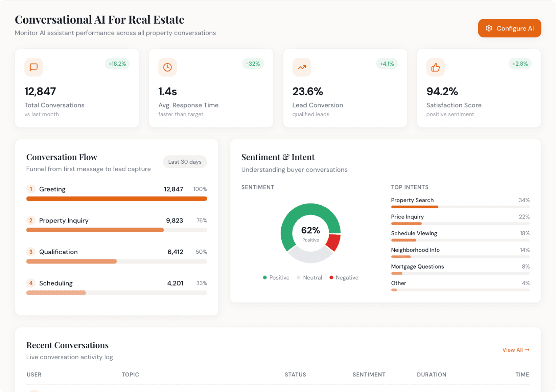
Task: Toggle the Neutral sentiment legend dot
Action: click(298, 277)
